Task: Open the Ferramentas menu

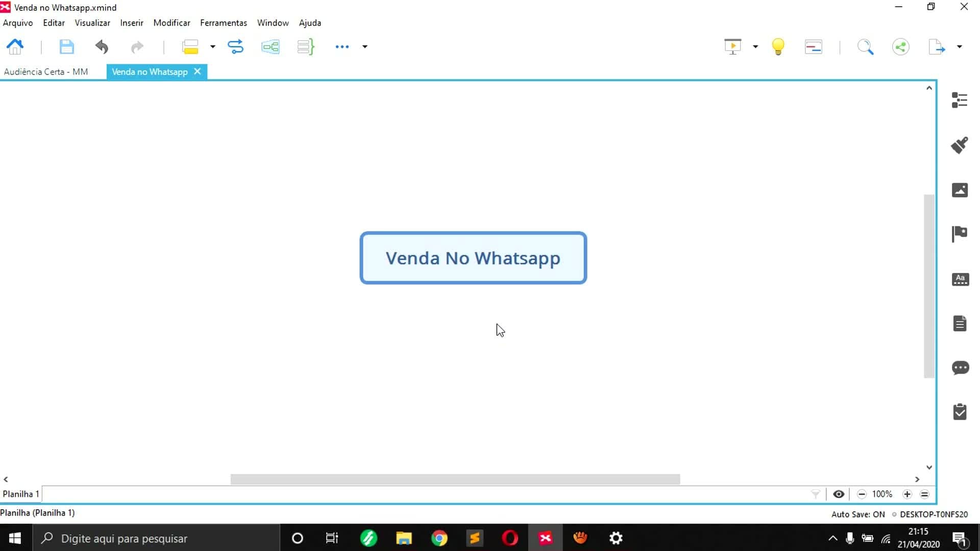Action: (224, 23)
